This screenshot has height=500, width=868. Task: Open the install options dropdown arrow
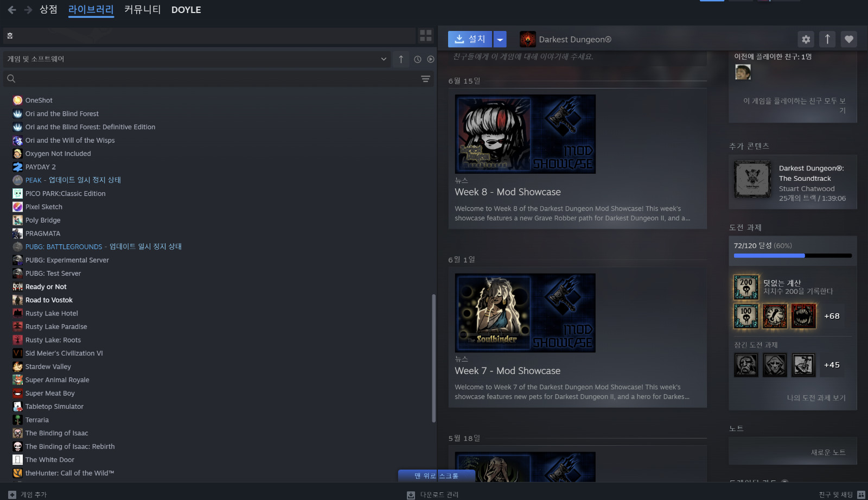pyautogui.click(x=500, y=39)
